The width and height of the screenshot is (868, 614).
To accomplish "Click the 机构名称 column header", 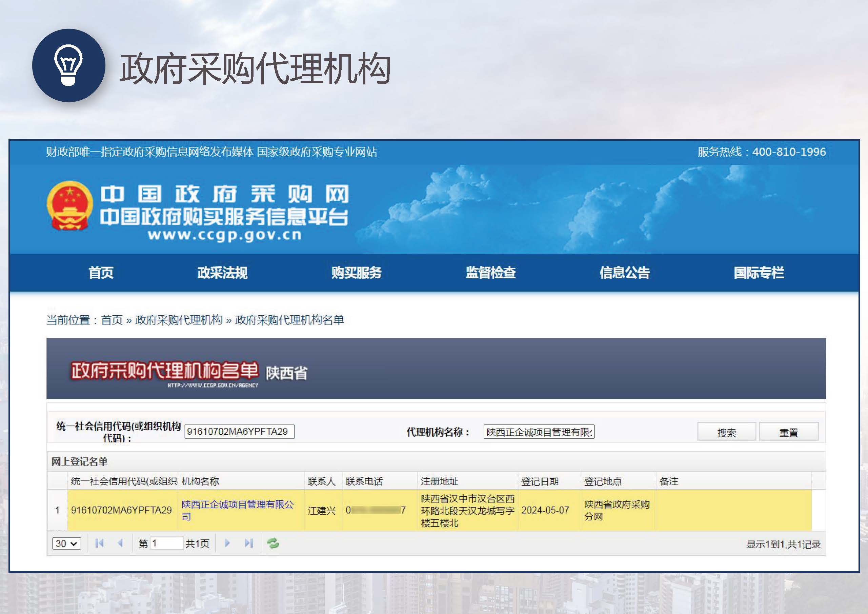I will [241, 481].
